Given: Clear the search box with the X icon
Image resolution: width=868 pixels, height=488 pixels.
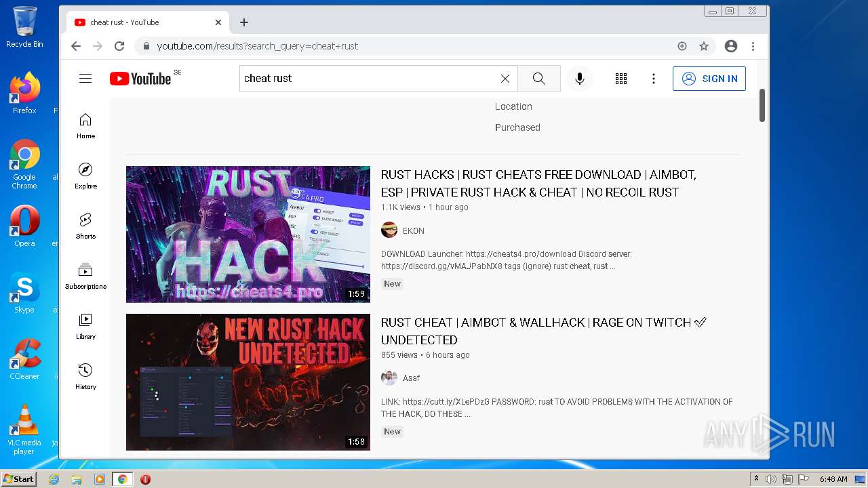Looking at the screenshot, I should point(505,79).
